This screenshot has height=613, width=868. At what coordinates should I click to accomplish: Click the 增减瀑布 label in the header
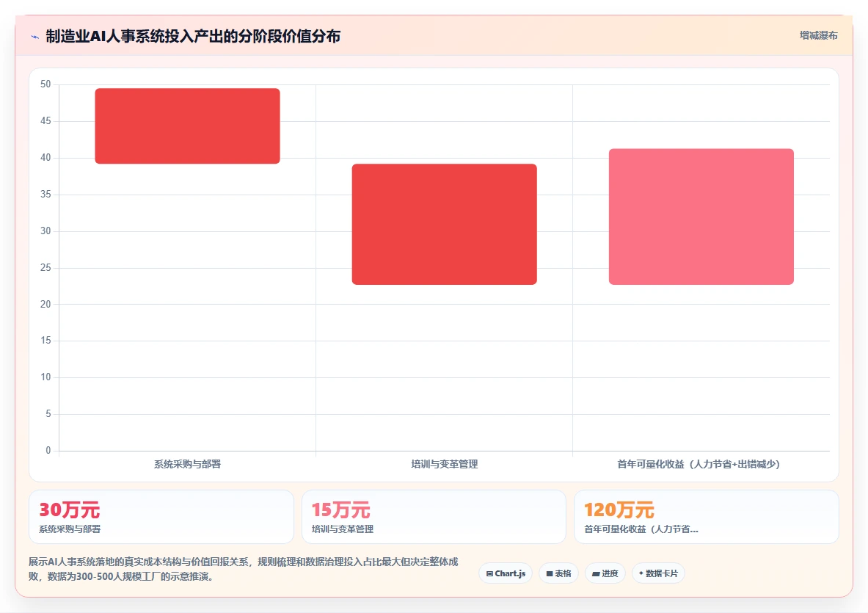point(818,35)
